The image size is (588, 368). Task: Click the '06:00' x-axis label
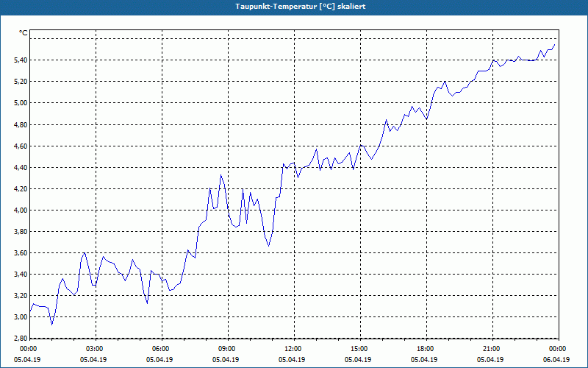point(159,349)
